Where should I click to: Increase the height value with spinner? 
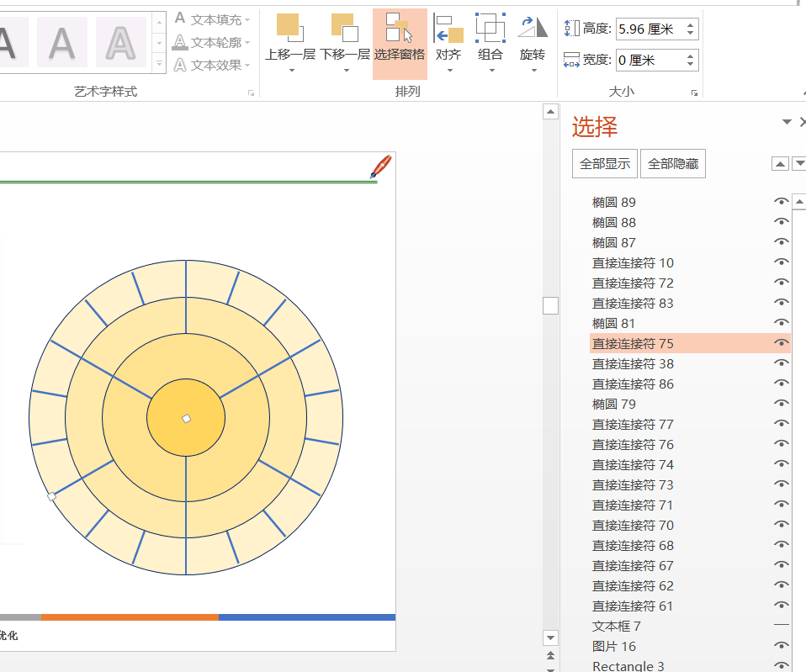point(691,24)
